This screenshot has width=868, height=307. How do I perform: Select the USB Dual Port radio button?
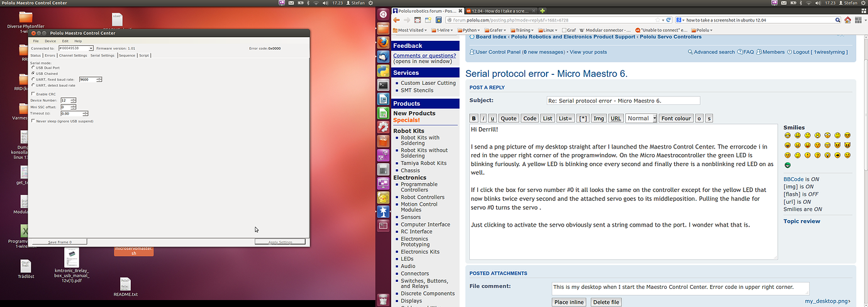point(33,68)
